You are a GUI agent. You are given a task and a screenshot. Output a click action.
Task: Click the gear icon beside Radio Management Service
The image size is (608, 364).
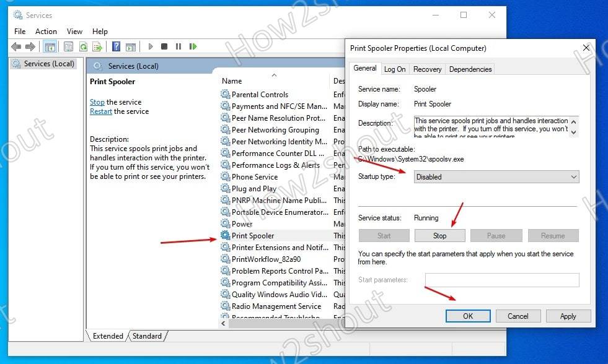click(225, 306)
